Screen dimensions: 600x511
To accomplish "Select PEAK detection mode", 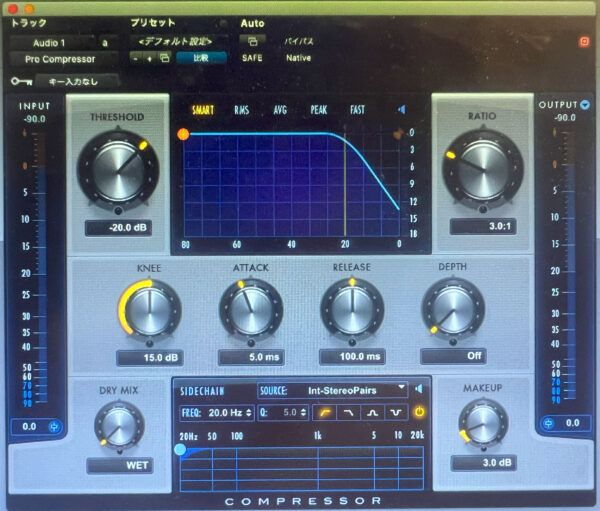I will tap(319, 110).
